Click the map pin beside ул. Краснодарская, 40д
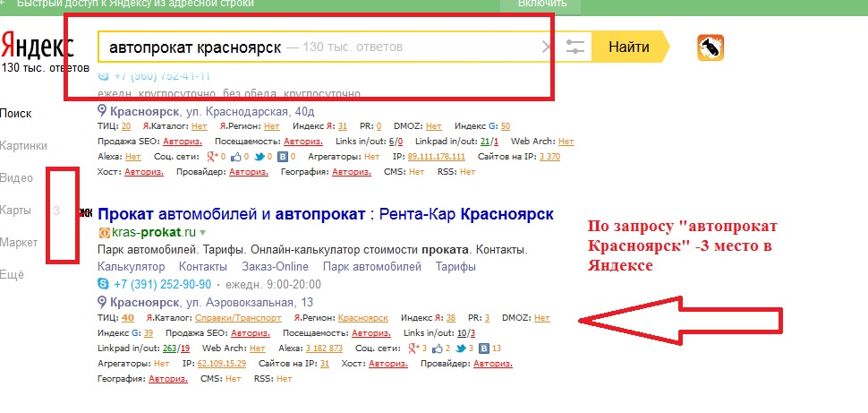Image resolution: width=868 pixels, height=413 pixels. pyautogui.click(x=102, y=111)
